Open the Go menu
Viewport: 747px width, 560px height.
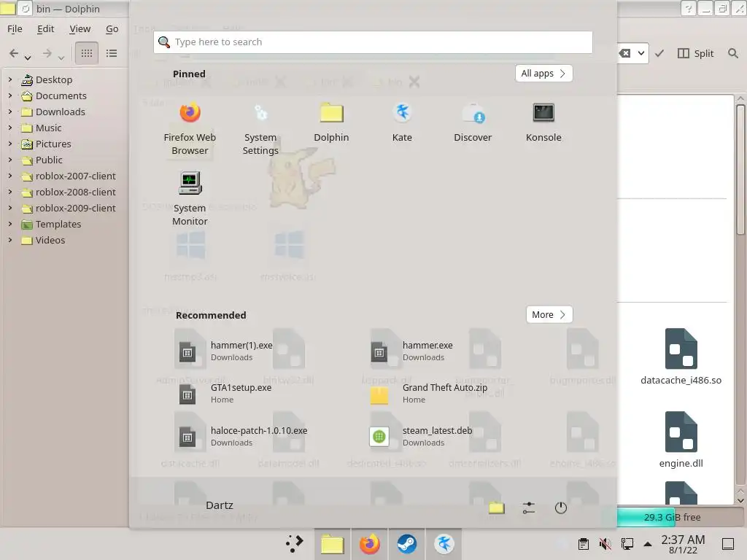[x=112, y=29]
